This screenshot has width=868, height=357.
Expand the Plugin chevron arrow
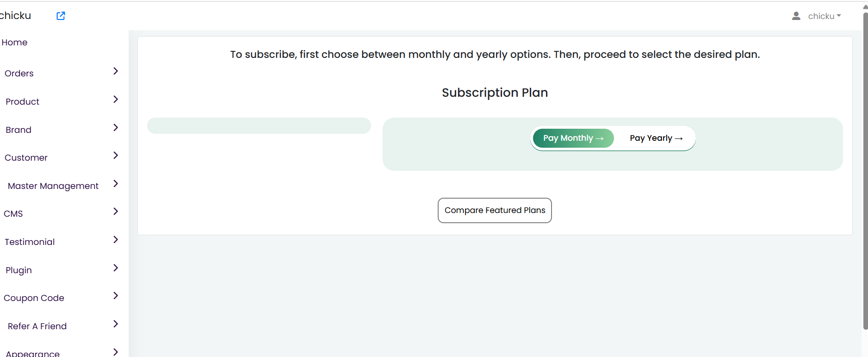[116, 268]
